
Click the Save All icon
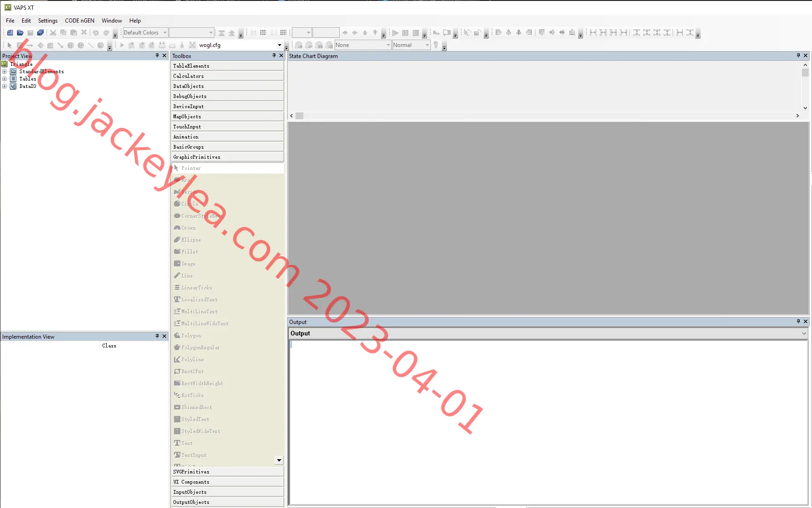point(41,33)
